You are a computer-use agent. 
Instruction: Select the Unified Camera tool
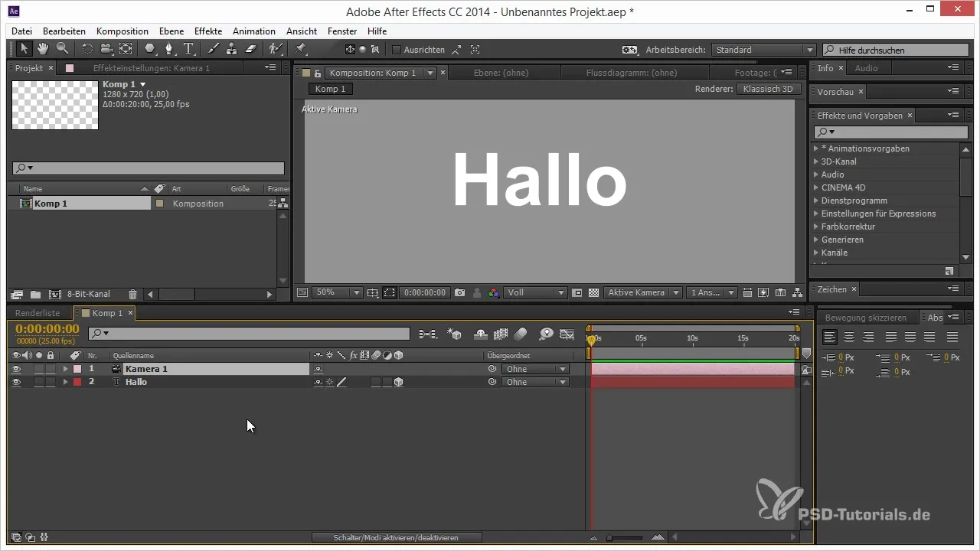(x=106, y=49)
